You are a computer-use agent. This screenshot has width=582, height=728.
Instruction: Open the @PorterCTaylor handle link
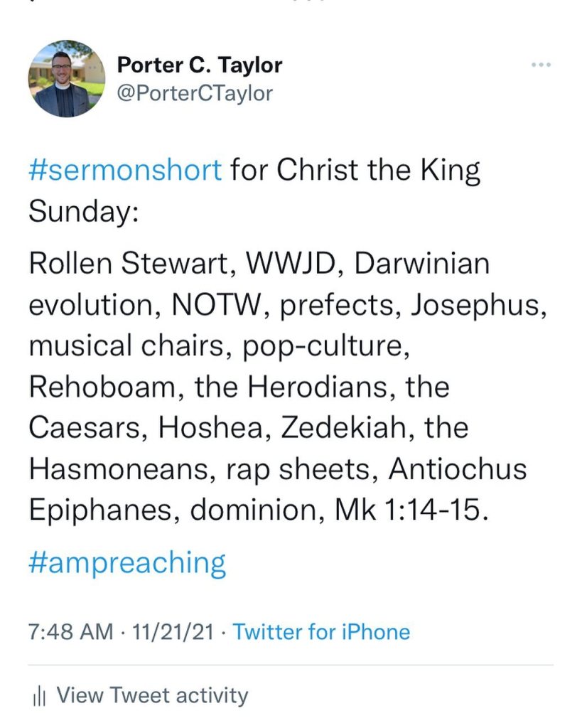click(x=194, y=93)
